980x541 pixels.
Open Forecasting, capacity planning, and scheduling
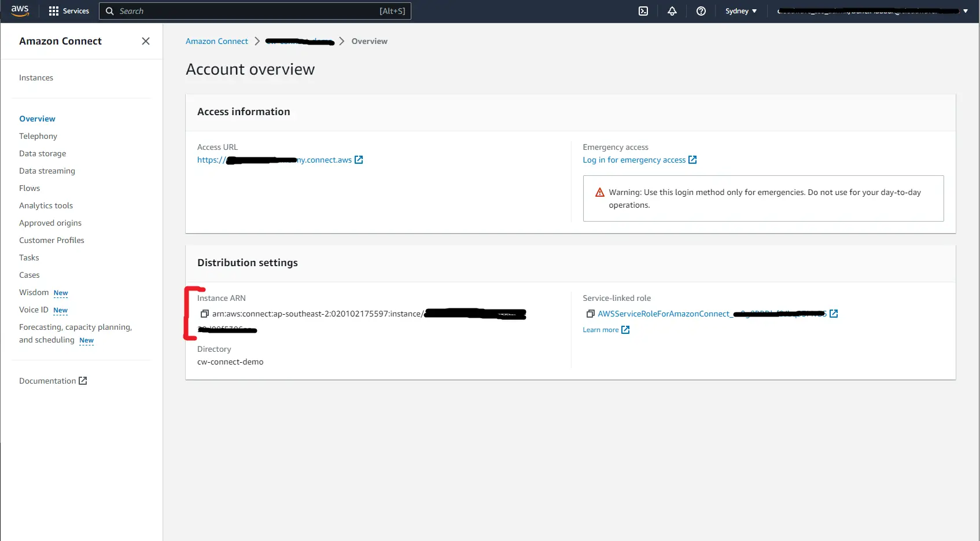[75, 333]
